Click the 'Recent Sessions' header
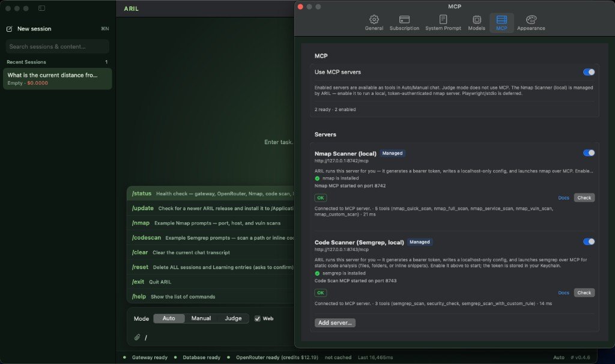 point(26,62)
